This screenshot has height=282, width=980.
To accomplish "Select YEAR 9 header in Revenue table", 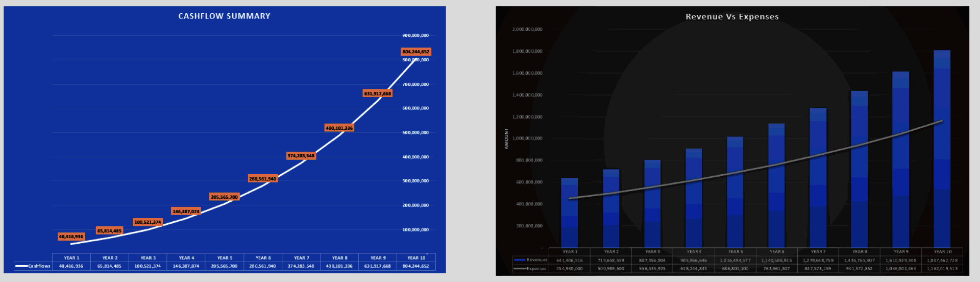I will [901, 252].
